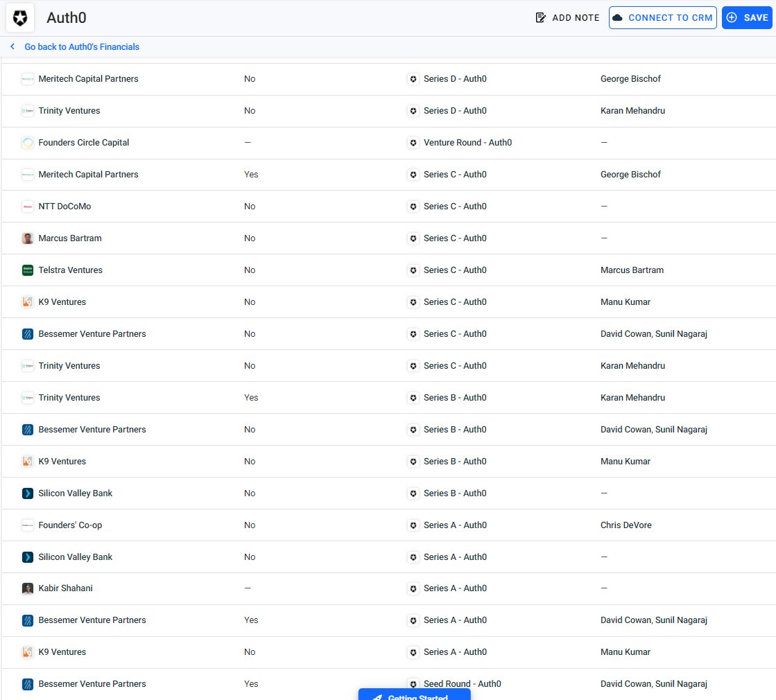The image size is (776, 700).
Task: Click Auth0 icon beside Trinity Ventures' Series B
Action: (x=413, y=398)
